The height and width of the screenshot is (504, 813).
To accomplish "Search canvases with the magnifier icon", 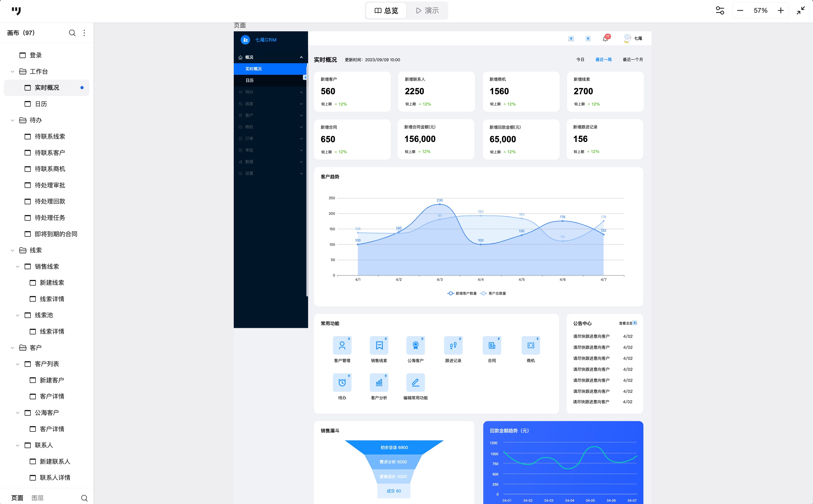I will pos(72,33).
